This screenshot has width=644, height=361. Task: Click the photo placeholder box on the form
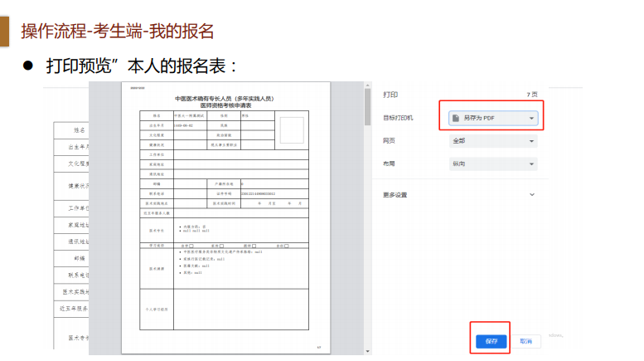pos(291,129)
